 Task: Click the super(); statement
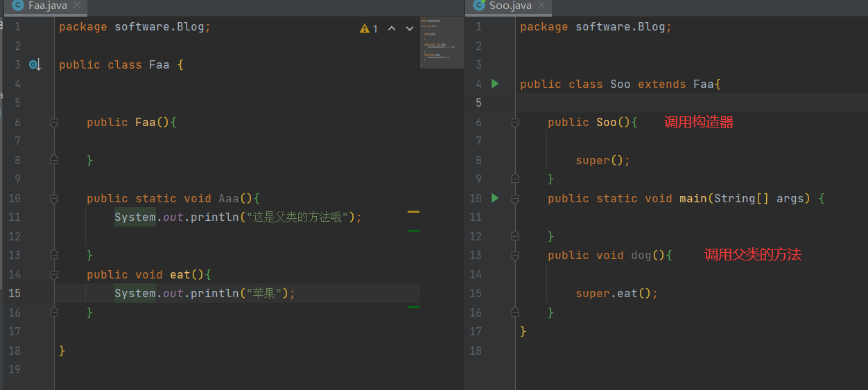(x=602, y=161)
